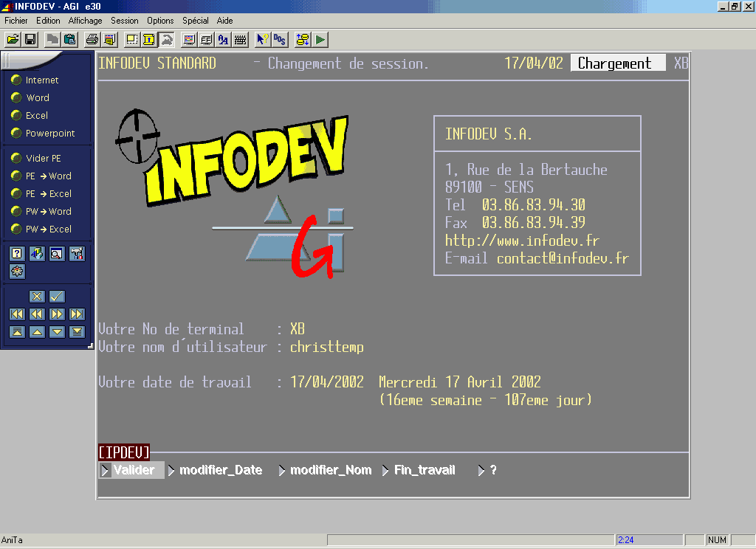The image size is (756, 549).
Task: Click the yellow scroll with up arrow icon
Action: (x=149, y=40)
